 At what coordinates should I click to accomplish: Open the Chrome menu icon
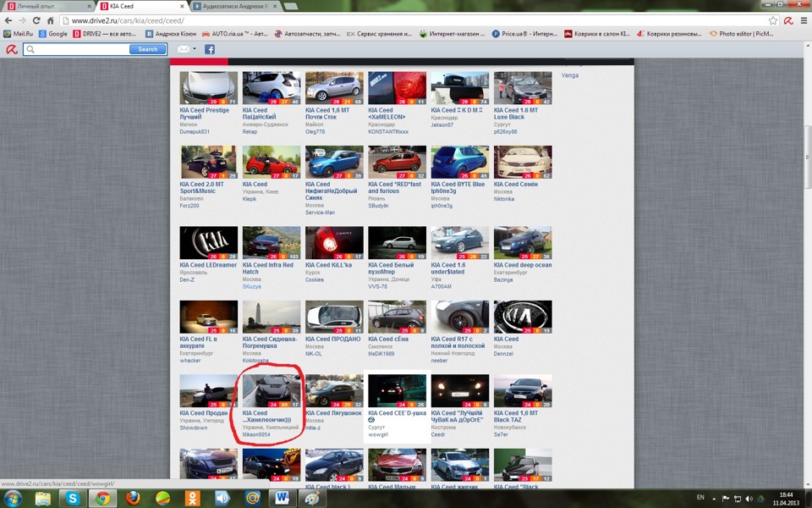(x=804, y=20)
